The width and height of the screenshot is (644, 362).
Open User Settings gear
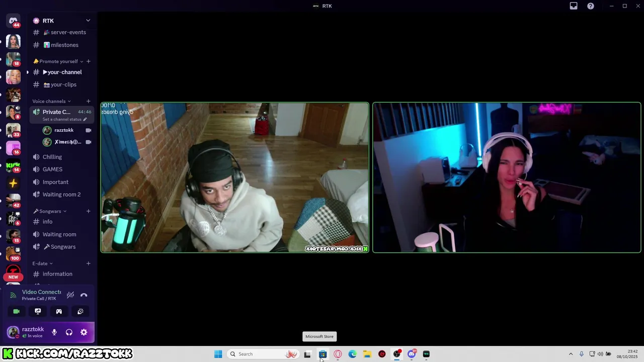click(x=84, y=332)
